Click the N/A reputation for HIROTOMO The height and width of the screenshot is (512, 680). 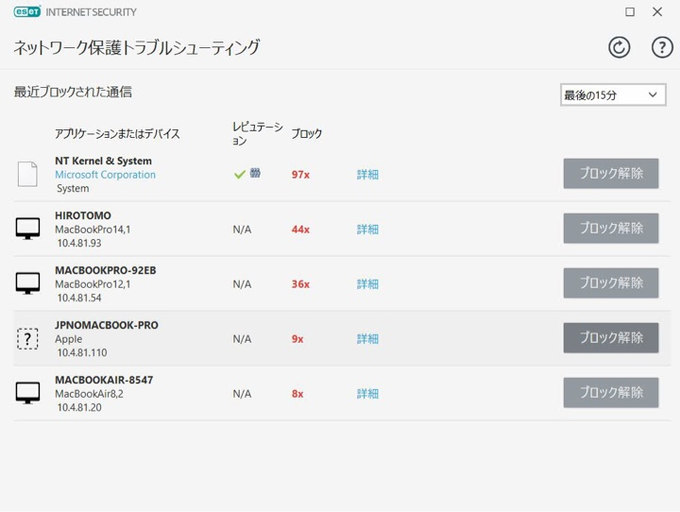pos(242,229)
